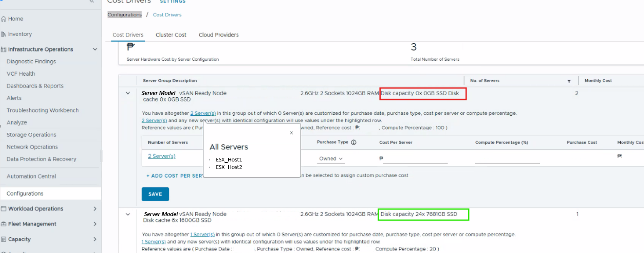Expand the Workload Operations section
Screen dimensions: 644x253
95,209
